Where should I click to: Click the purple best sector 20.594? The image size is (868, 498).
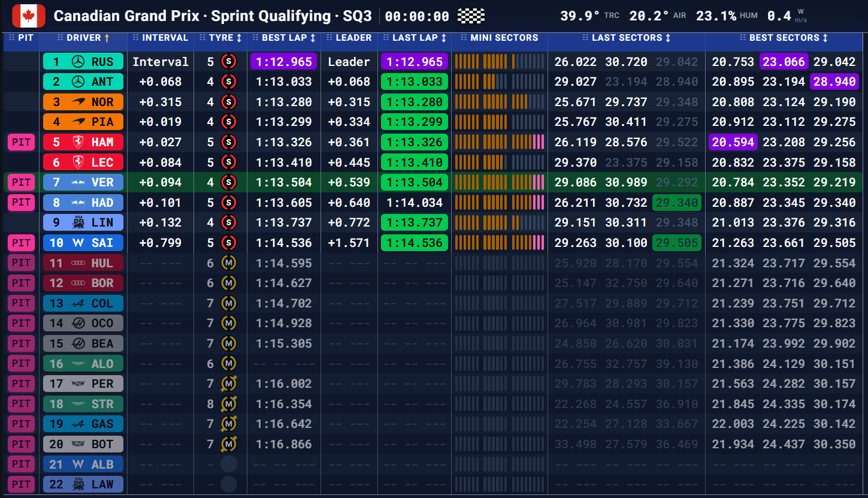tap(733, 142)
